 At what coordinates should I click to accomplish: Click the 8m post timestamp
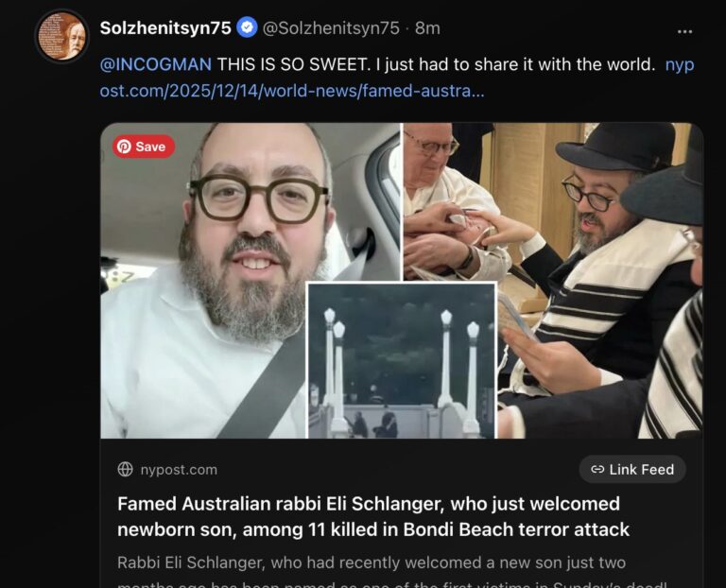(427, 28)
